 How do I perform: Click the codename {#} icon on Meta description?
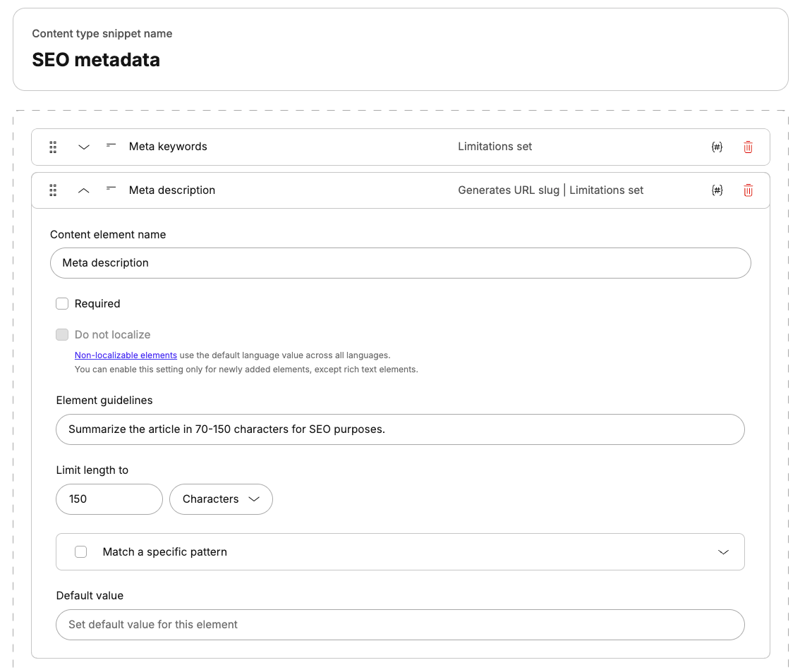717,190
